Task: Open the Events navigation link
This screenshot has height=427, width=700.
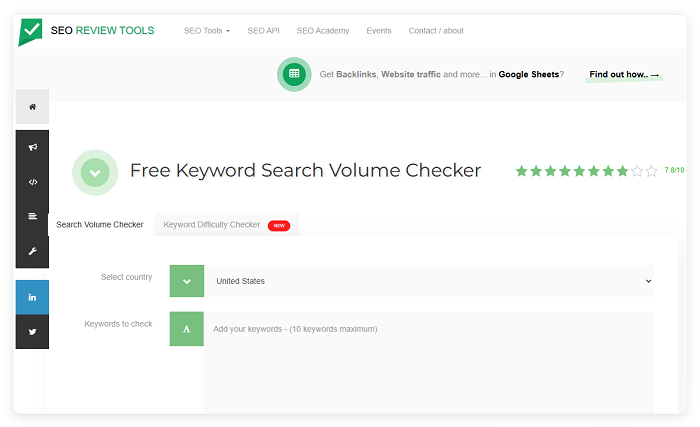Action: pos(379,31)
